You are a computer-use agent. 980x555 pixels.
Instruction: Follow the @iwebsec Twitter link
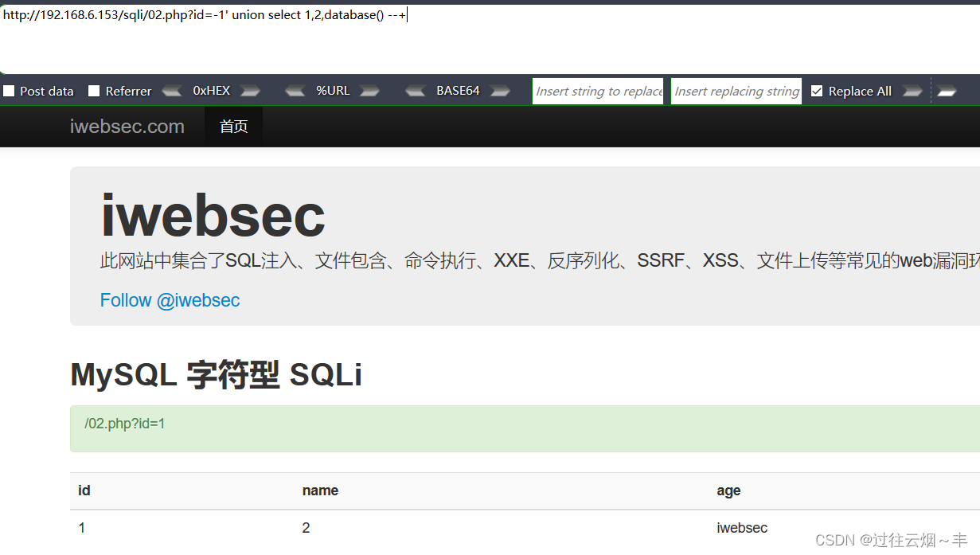pyautogui.click(x=170, y=300)
